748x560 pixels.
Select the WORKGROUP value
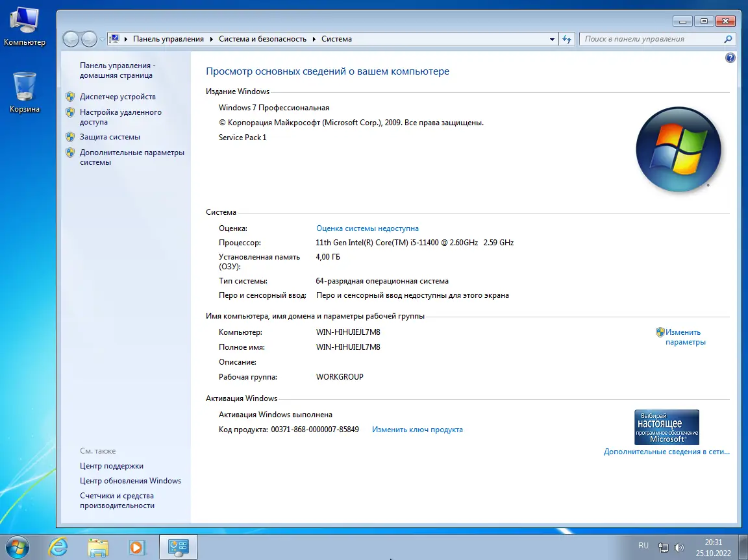click(340, 376)
